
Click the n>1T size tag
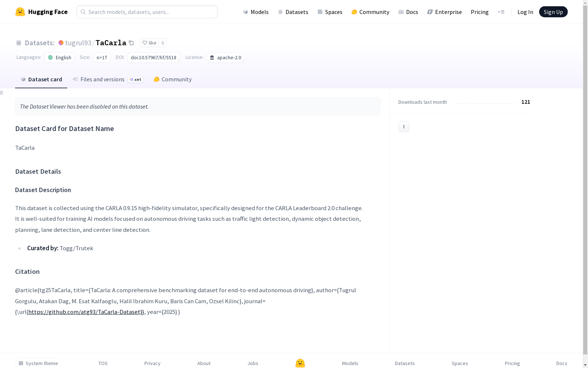102,57
